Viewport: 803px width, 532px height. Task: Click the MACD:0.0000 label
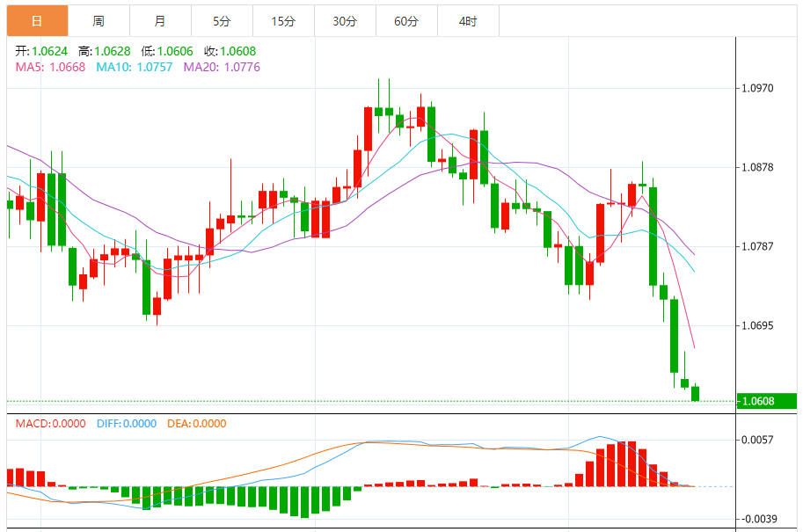(50, 424)
